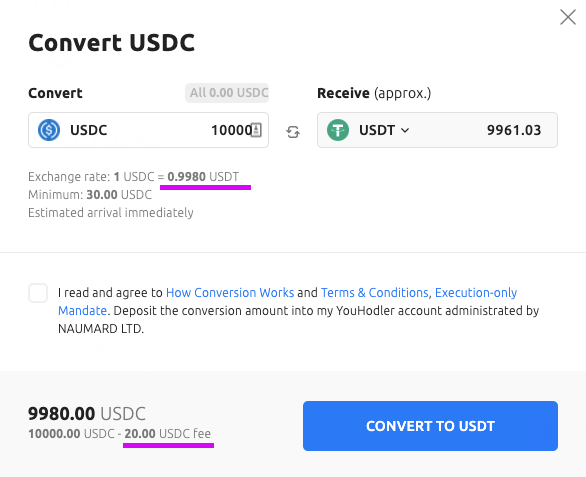
Task: Click the USDC coin logo icon
Action: click(49, 130)
